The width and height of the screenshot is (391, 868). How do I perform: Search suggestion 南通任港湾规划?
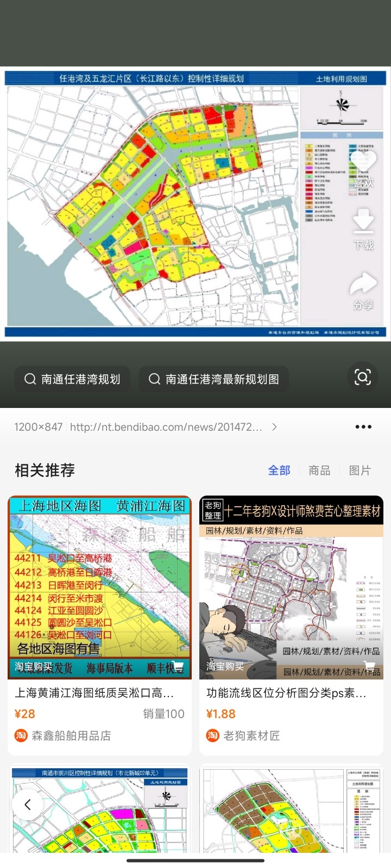click(x=72, y=379)
